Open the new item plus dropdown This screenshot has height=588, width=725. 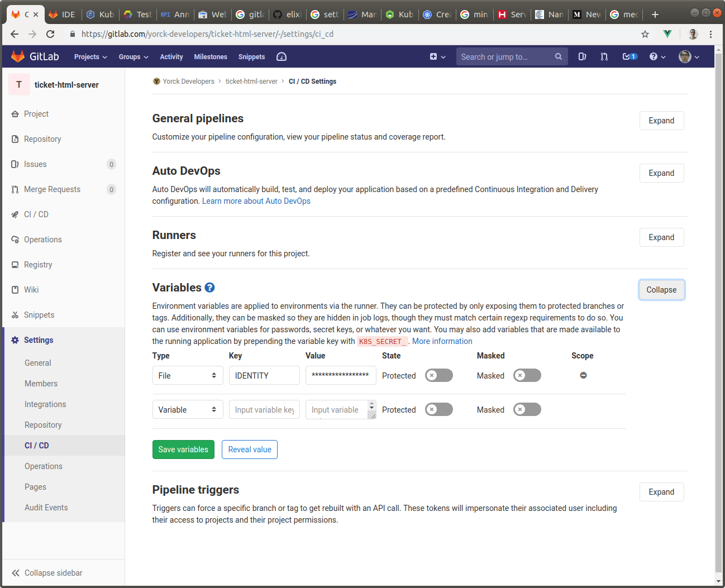tap(436, 56)
